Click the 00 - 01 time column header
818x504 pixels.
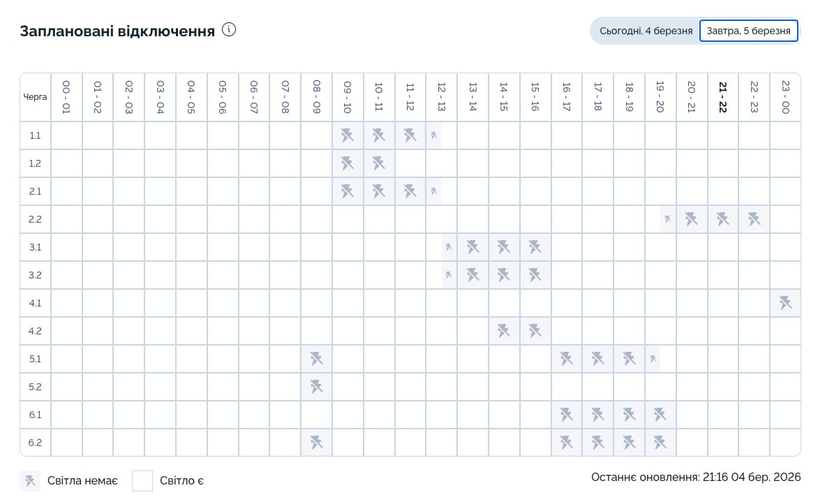click(x=66, y=98)
